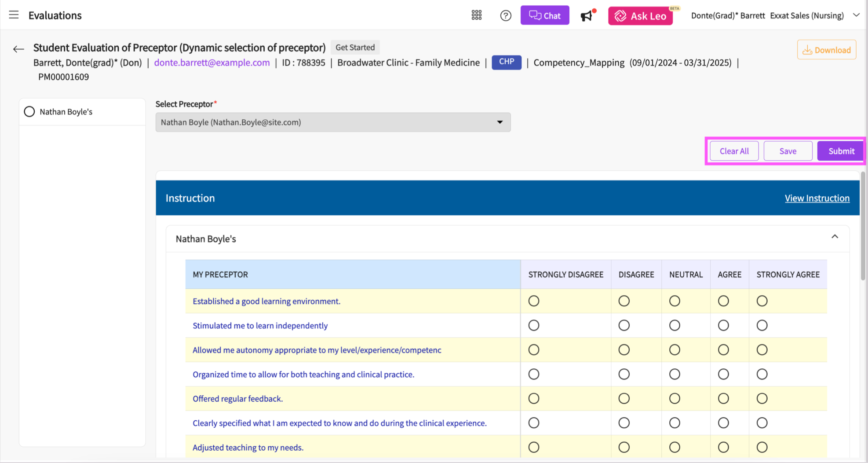Open the View Instruction link
Screen dimensions: 868x463
(817, 198)
